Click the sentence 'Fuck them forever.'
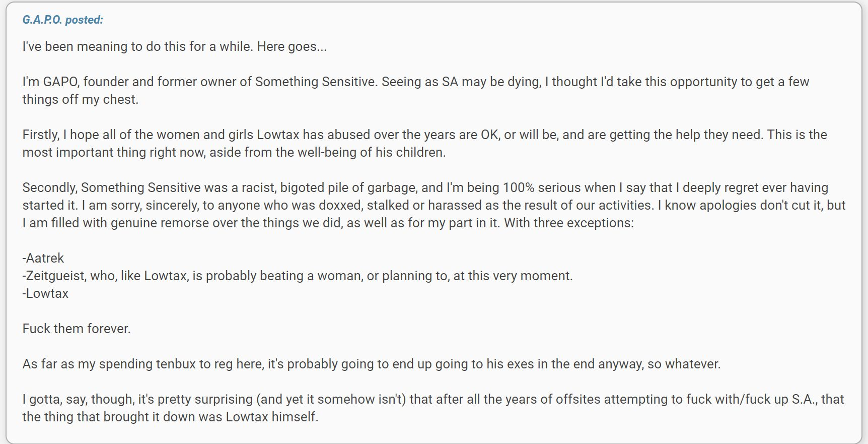868x444 pixels. pyautogui.click(x=77, y=329)
